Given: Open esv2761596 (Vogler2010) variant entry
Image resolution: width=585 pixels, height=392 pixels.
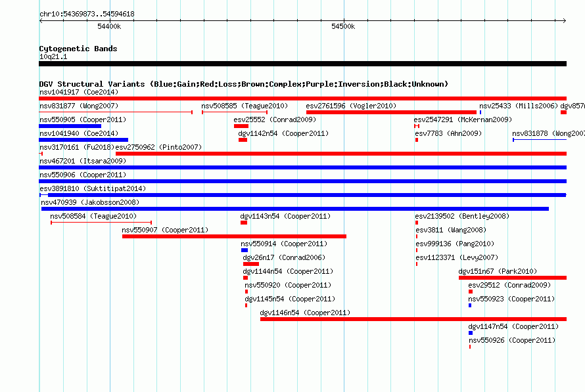Looking at the screenshot, I should pyautogui.click(x=351, y=106).
